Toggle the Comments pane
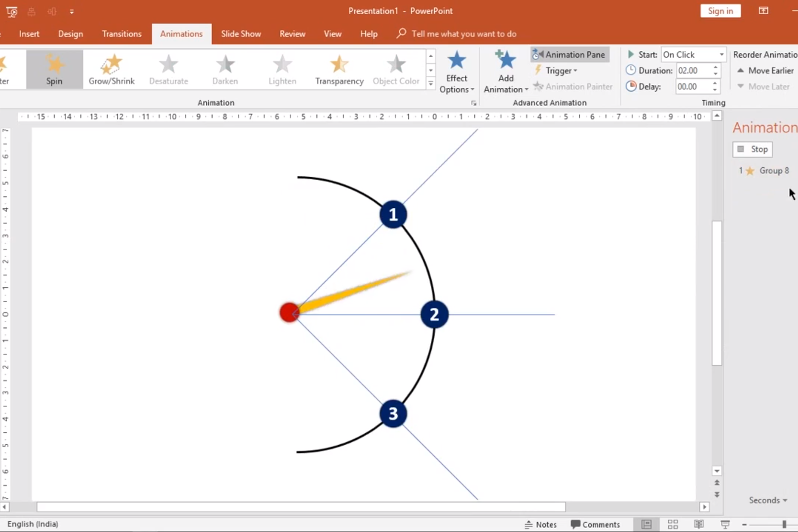 coord(595,524)
